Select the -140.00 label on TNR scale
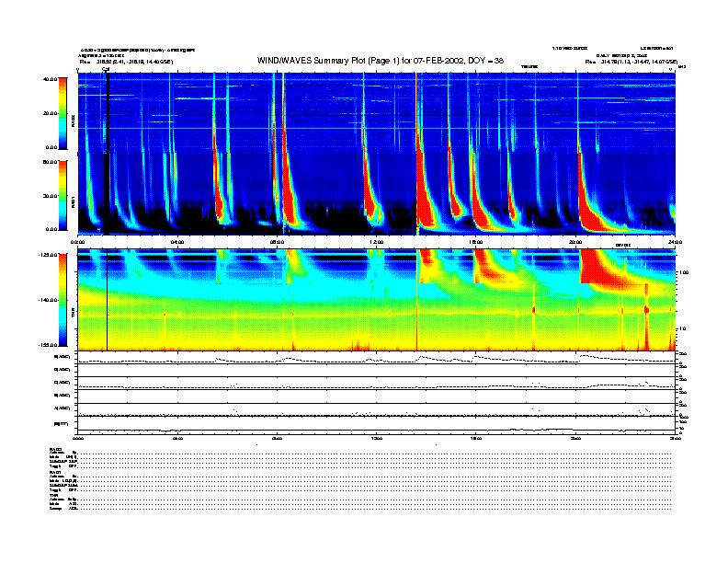728x563 pixels. 48,300
